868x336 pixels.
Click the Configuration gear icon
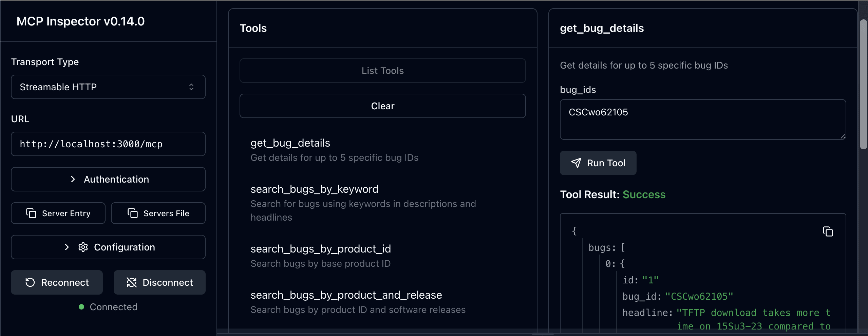[82, 247]
